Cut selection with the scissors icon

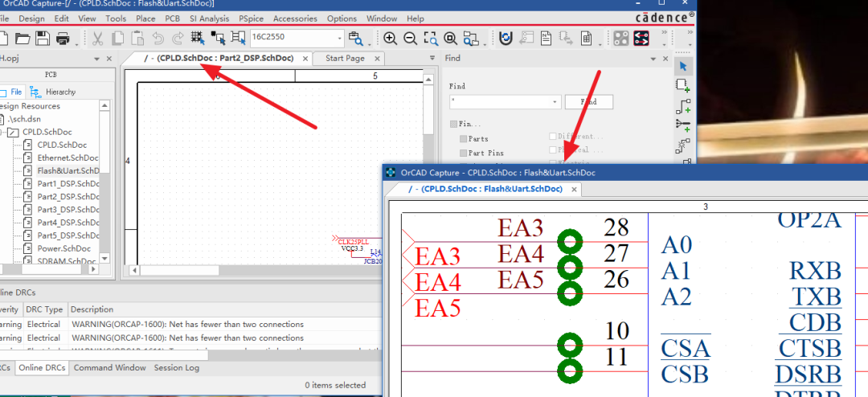[x=98, y=39]
